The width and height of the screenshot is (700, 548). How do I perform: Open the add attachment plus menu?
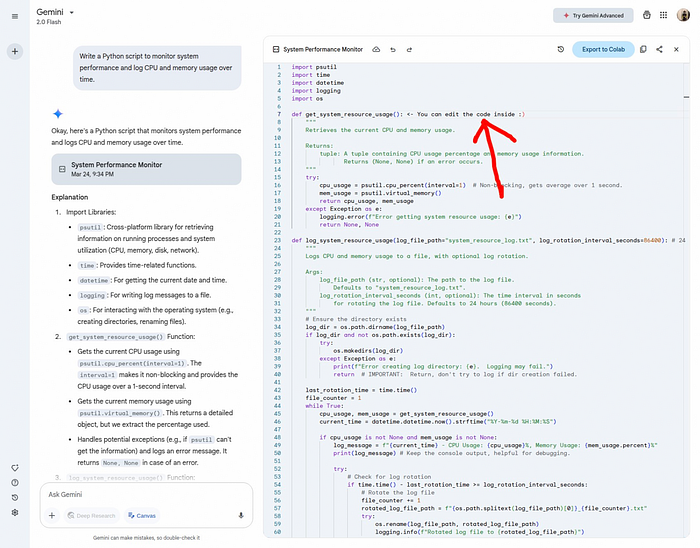tap(52, 515)
